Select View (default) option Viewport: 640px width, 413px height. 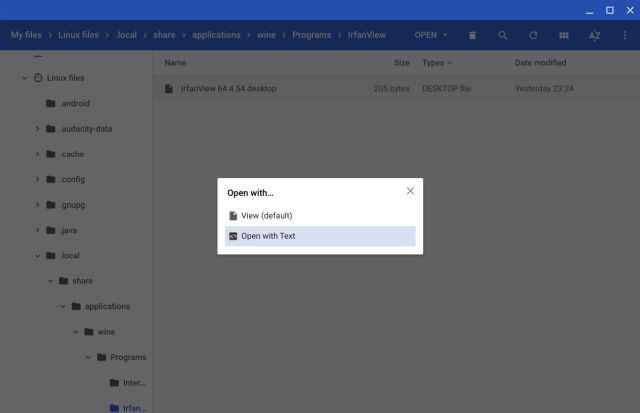tap(266, 215)
